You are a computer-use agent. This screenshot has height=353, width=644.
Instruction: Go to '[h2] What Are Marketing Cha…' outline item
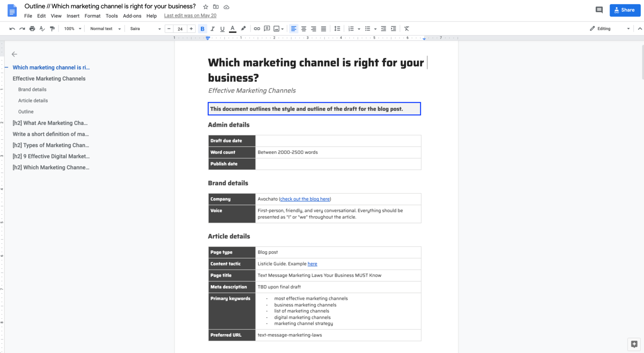coord(50,123)
